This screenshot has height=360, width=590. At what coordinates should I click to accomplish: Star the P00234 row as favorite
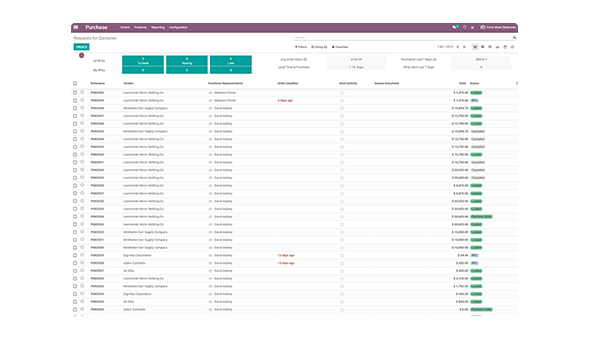coord(82,216)
